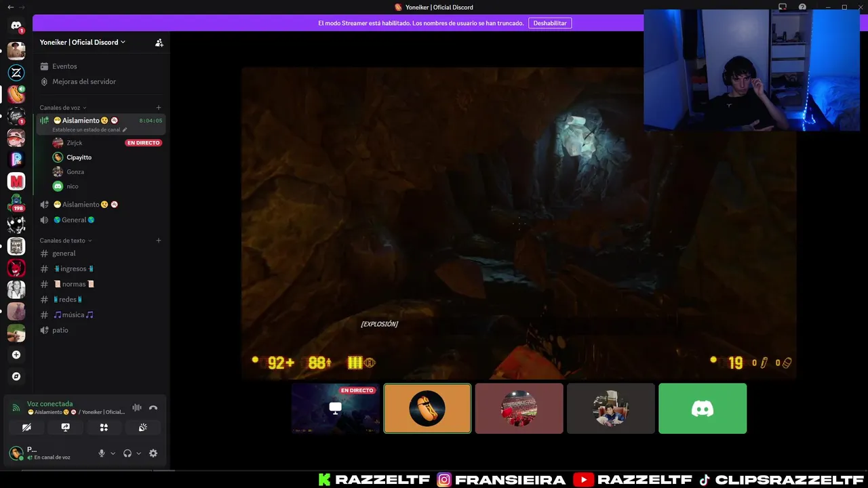This screenshot has width=868, height=488.
Task: Collapse the Canales de voz category
Action: point(63,108)
